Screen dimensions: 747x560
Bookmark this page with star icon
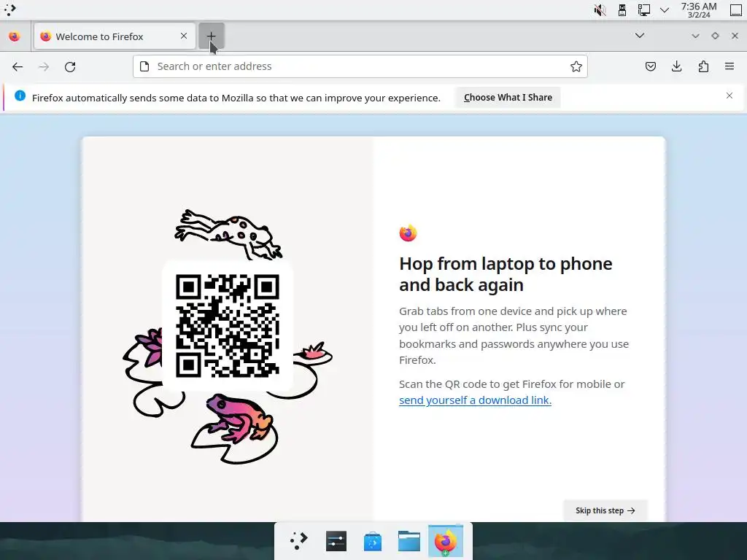click(576, 66)
